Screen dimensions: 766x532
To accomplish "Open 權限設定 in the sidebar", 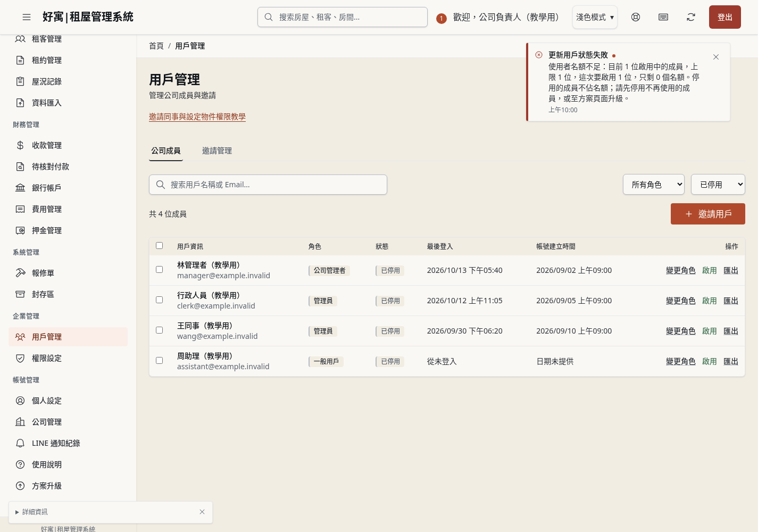I will (68, 358).
